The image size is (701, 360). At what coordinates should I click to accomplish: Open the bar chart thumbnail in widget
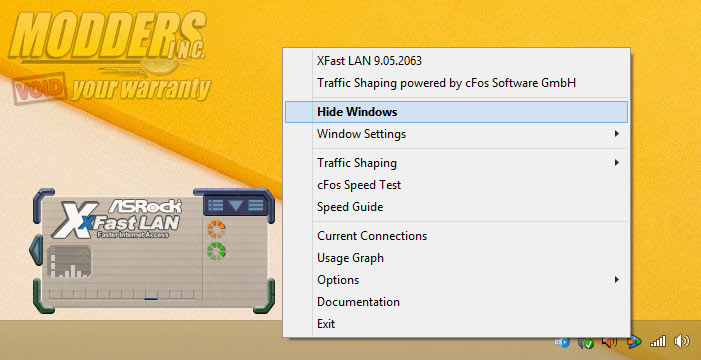click(x=69, y=262)
